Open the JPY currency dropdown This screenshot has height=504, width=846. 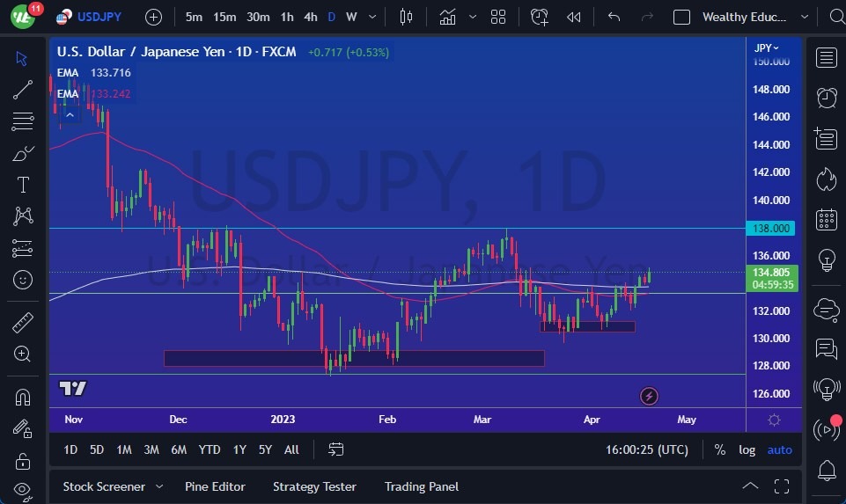766,48
